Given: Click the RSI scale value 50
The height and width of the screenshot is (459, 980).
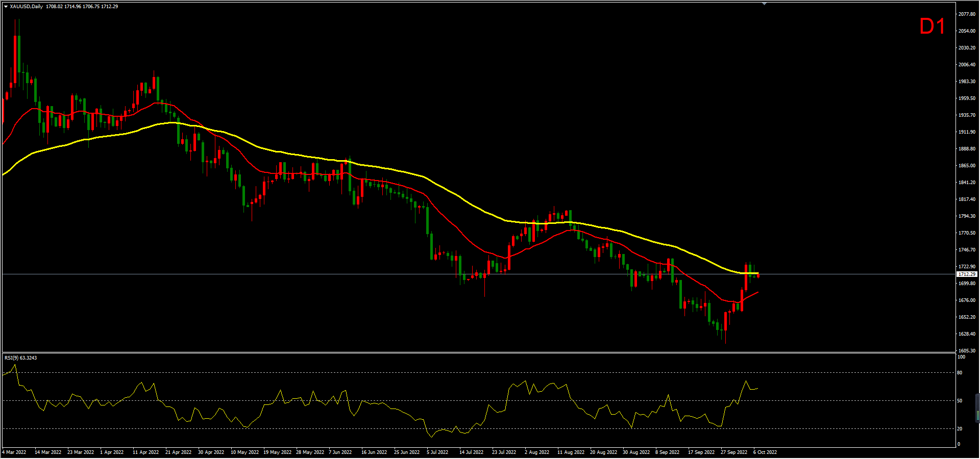Looking at the screenshot, I should click(960, 401).
